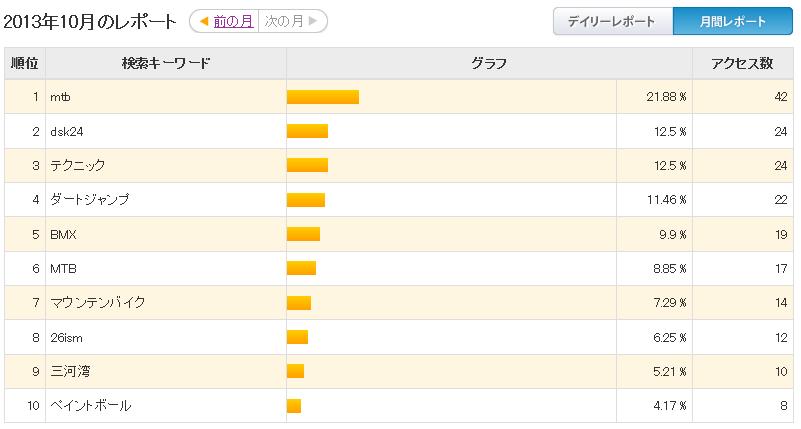Click the 21.88 % bar for mtb
The image size is (801, 429).
pos(323,97)
